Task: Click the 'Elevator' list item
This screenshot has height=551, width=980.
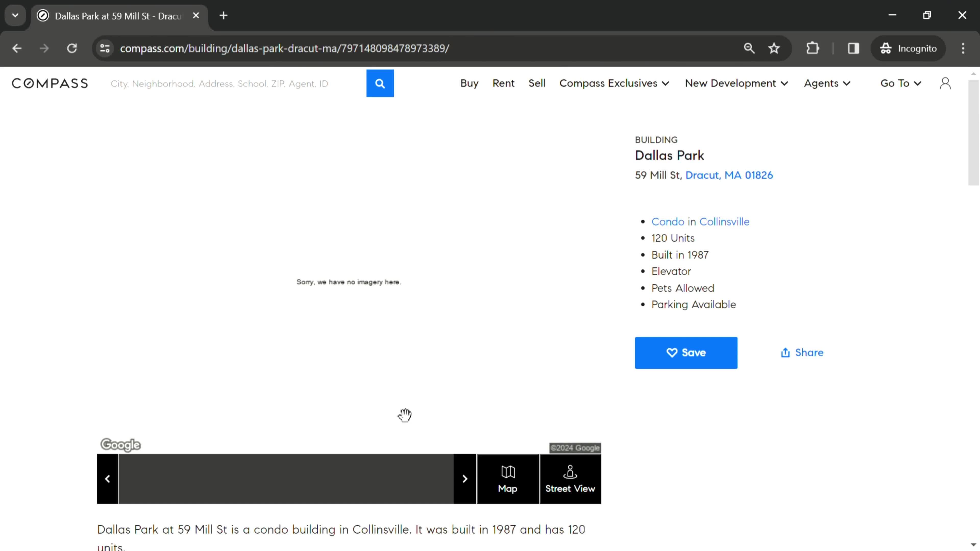Action: [671, 271]
